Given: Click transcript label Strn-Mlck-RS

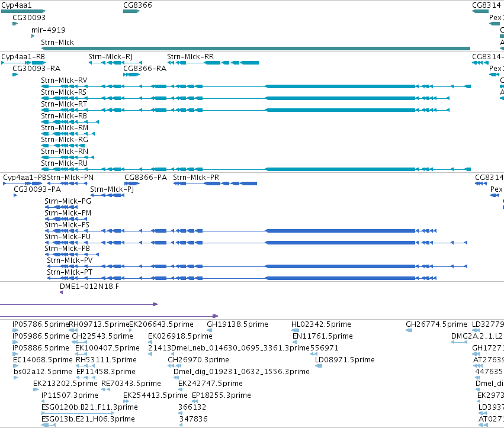Looking at the screenshot, I should pyautogui.click(x=63, y=92).
